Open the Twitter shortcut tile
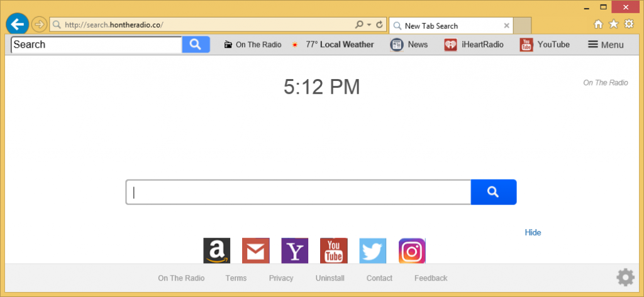Viewport: 644px width, 297px height. click(373, 251)
